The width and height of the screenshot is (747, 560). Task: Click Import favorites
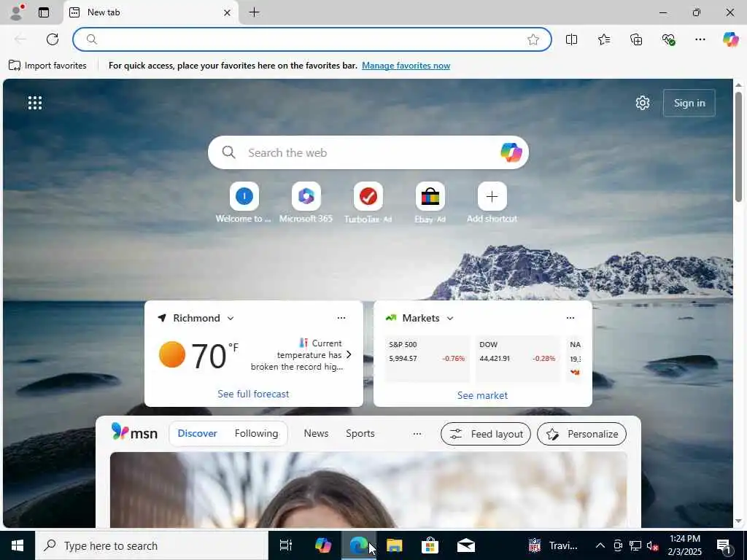click(47, 65)
